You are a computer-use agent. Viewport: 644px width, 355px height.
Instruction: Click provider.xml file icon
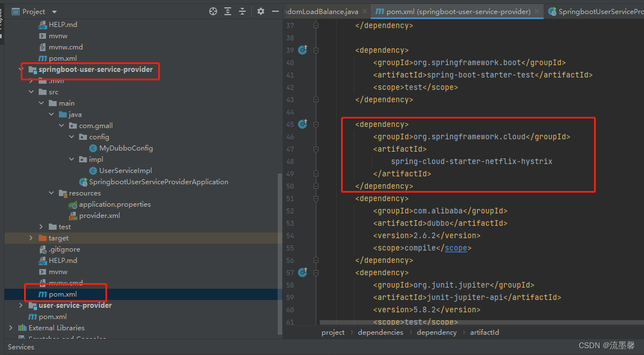point(73,216)
